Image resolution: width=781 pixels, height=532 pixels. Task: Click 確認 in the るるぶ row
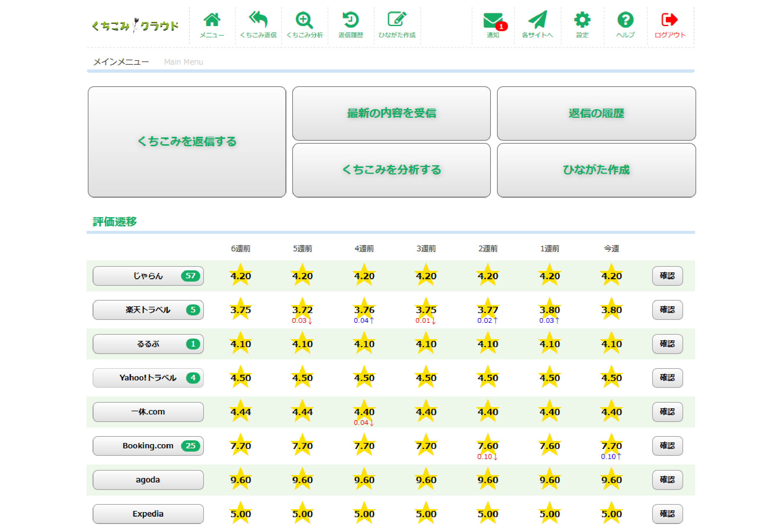tap(667, 344)
